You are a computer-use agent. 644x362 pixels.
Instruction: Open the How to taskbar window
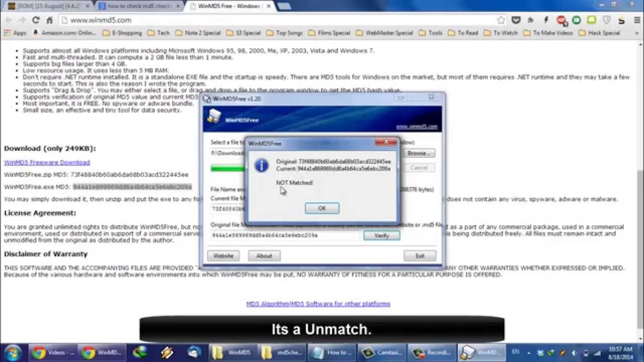click(331, 352)
